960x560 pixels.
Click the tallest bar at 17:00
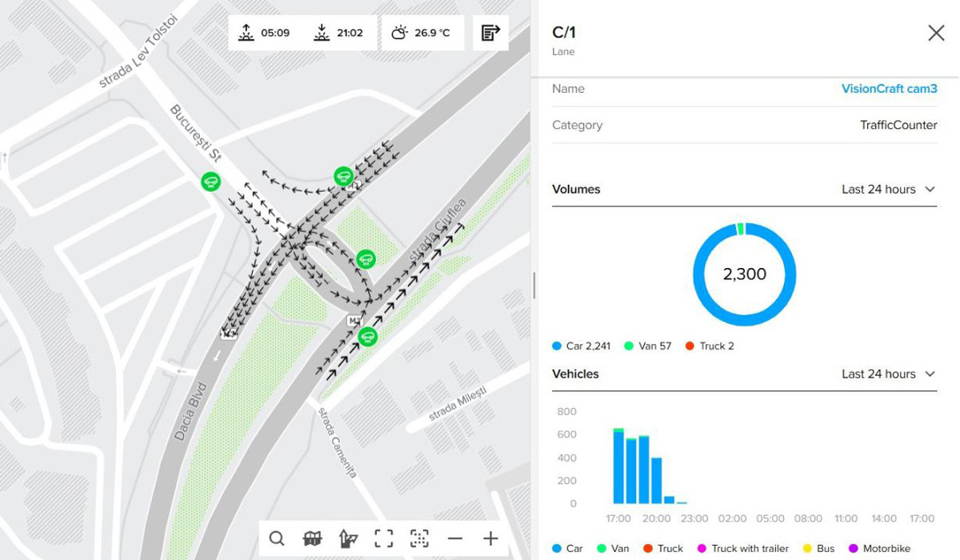(618, 468)
